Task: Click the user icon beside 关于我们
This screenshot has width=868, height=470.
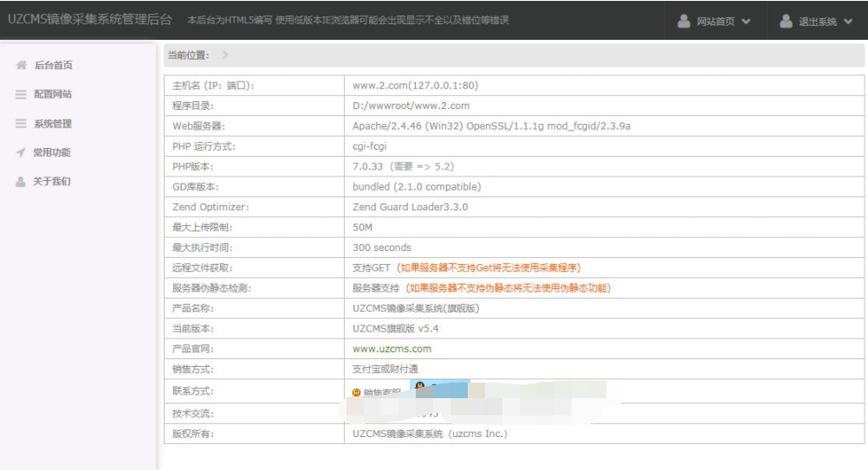Action: (x=21, y=182)
